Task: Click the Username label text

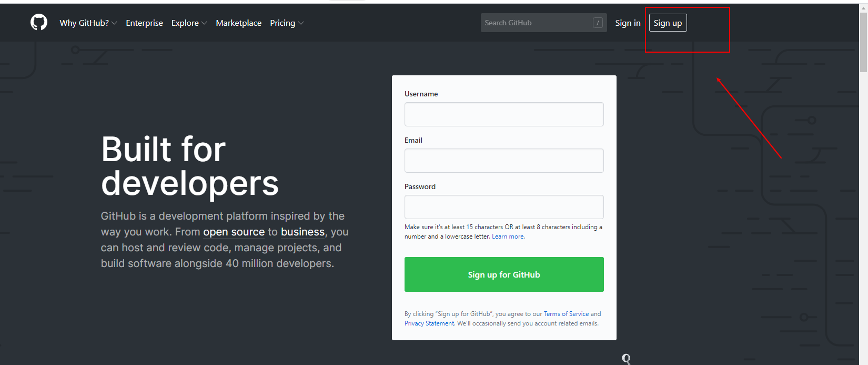Action: point(421,94)
